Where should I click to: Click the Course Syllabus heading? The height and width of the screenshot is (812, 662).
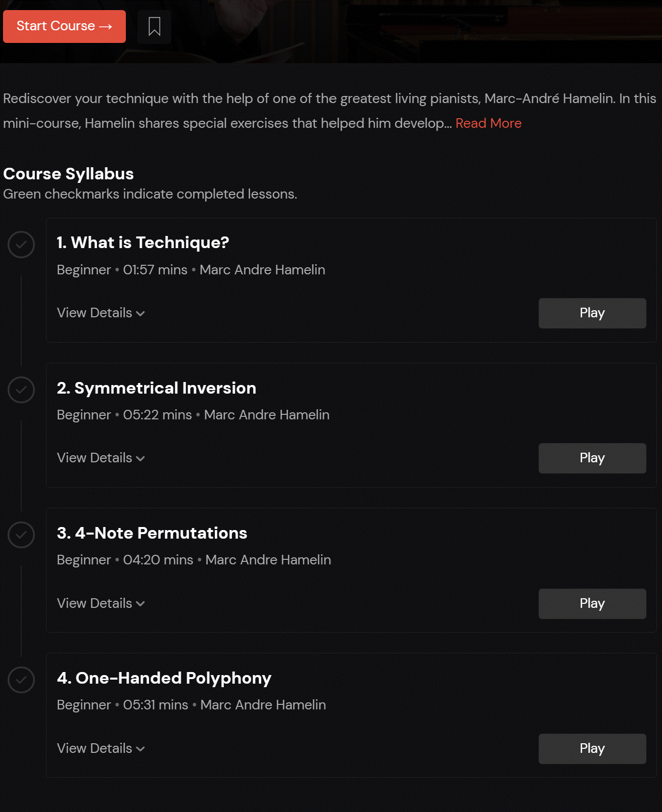pos(69,174)
